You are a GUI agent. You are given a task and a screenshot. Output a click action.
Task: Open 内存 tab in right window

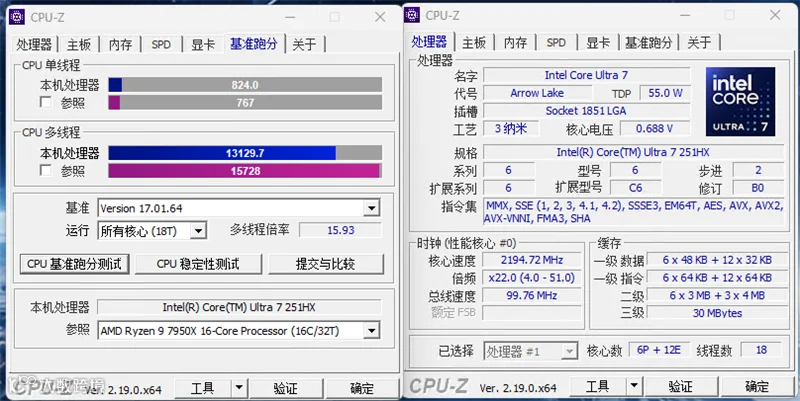(515, 42)
